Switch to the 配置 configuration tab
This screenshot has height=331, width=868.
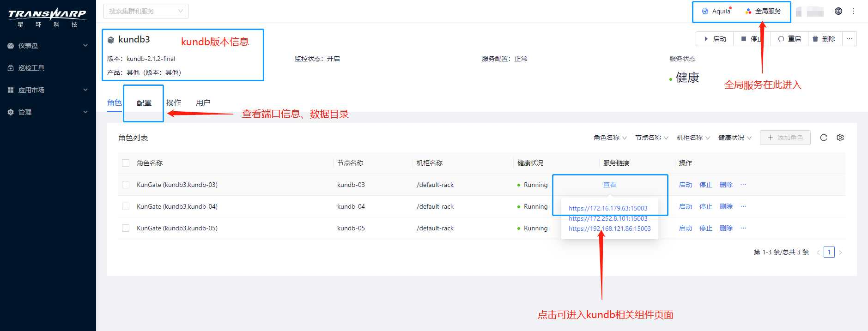[x=144, y=102]
